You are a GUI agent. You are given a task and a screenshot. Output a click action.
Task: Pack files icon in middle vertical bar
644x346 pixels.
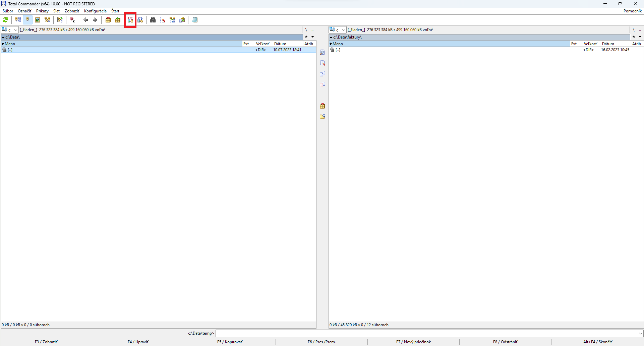click(x=323, y=106)
